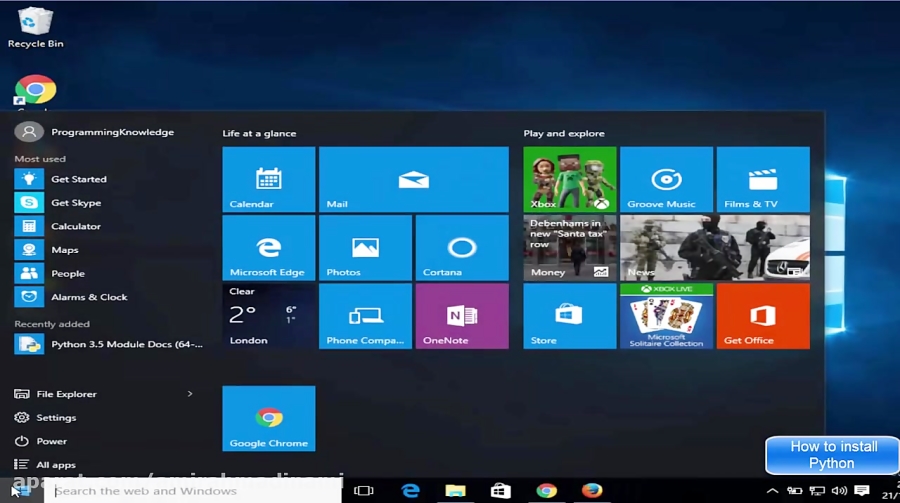Open ProgrammingKnowledge user account menu
The image size is (900, 503).
pos(95,132)
